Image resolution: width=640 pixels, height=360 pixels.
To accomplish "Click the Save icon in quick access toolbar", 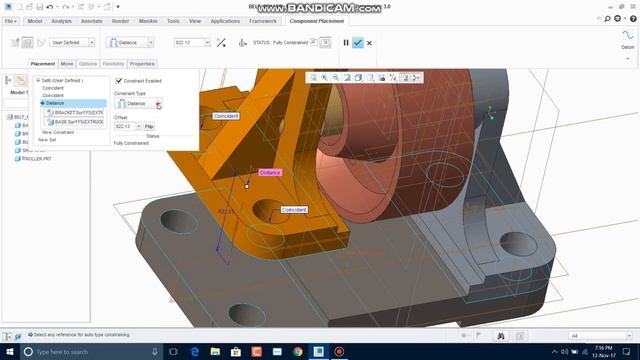I will 40,7.
